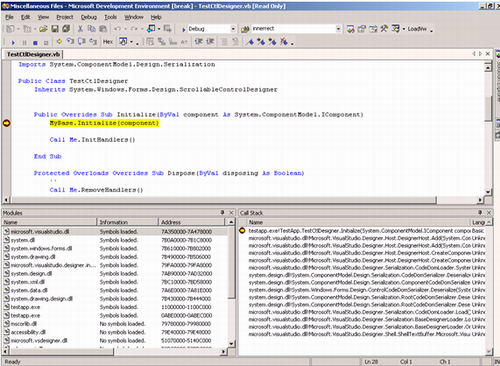
Task: Open the Project menu
Action: [x=65, y=17]
